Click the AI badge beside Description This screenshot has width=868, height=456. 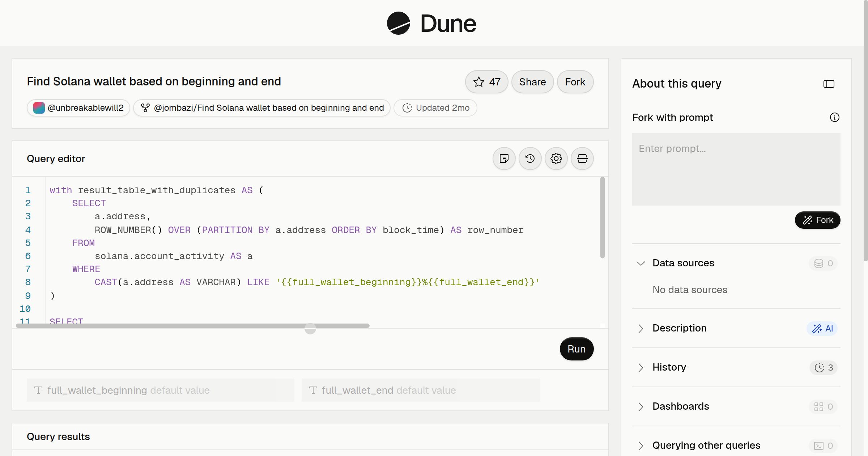[x=822, y=328]
